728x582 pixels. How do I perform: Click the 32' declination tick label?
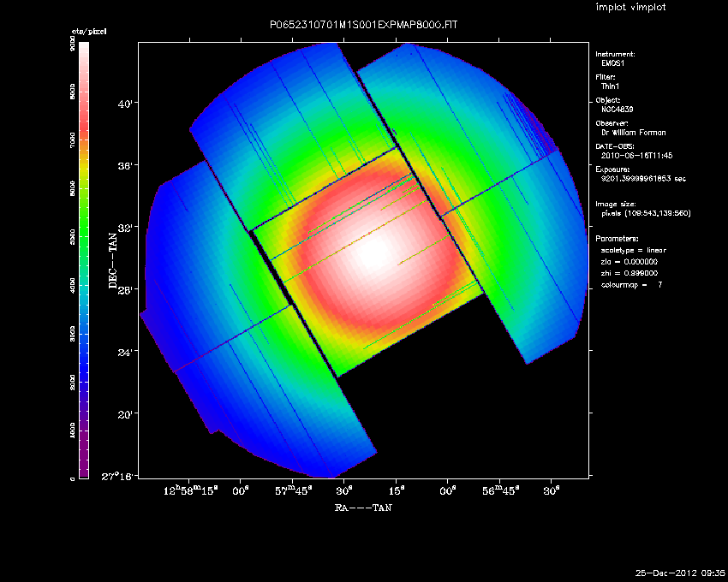125,229
